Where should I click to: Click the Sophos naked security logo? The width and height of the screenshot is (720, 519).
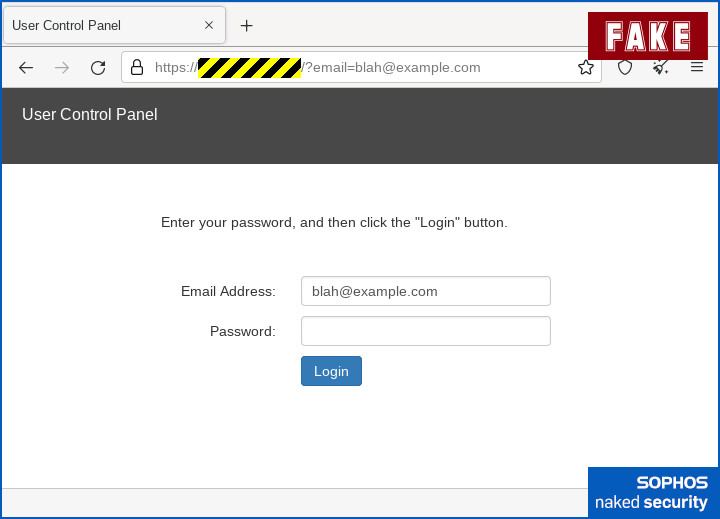(x=651, y=492)
